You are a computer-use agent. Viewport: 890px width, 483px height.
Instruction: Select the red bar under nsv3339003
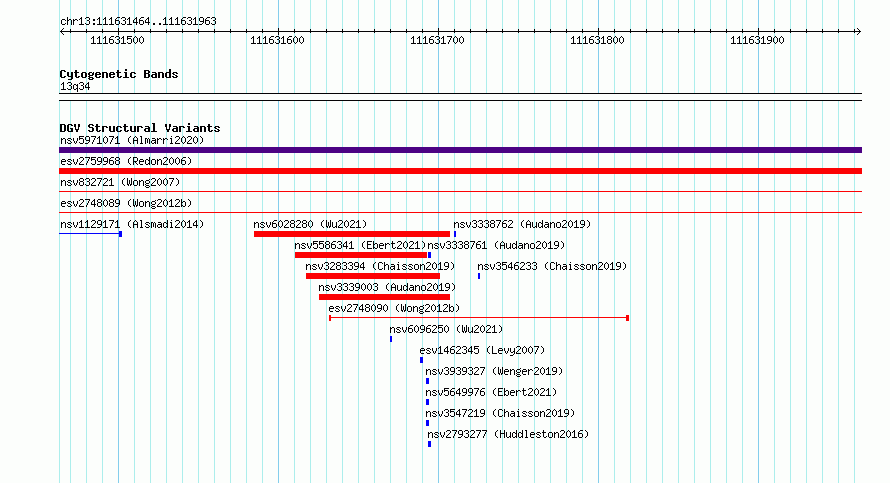pyautogui.click(x=384, y=297)
